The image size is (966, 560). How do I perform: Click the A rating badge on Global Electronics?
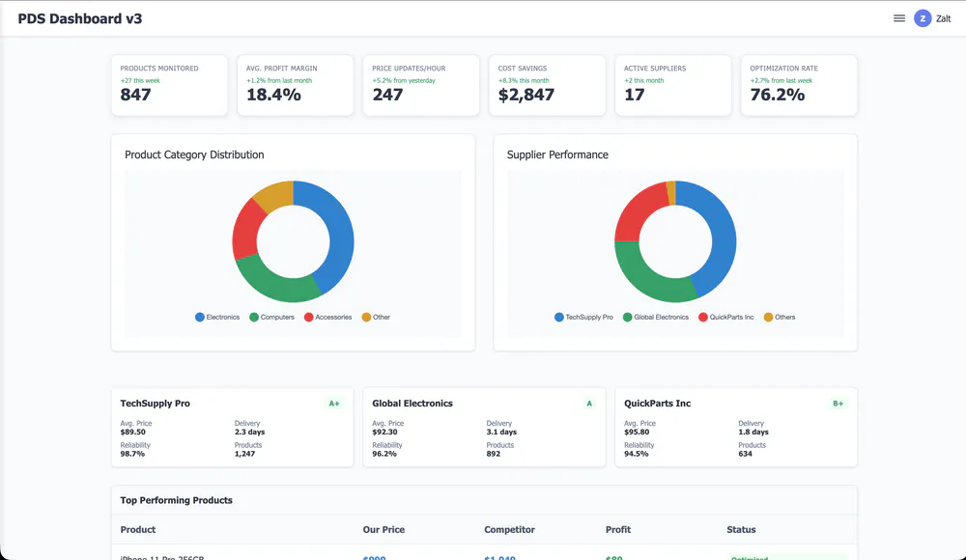pyautogui.click(x=588, y=404)
